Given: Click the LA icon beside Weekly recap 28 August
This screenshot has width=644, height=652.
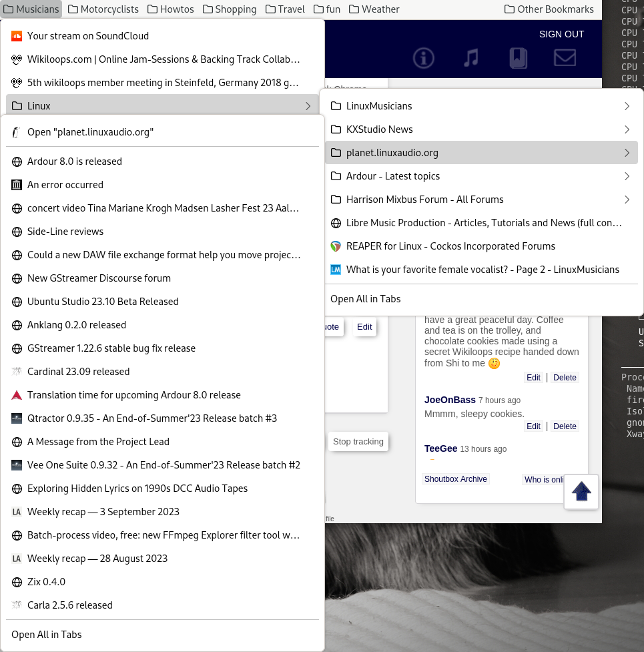Looking at the screenshot, I should coord(17,559).
